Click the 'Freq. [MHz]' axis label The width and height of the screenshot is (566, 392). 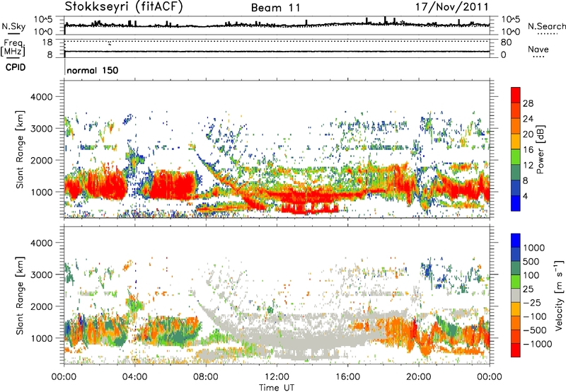(x=13, y=48)
